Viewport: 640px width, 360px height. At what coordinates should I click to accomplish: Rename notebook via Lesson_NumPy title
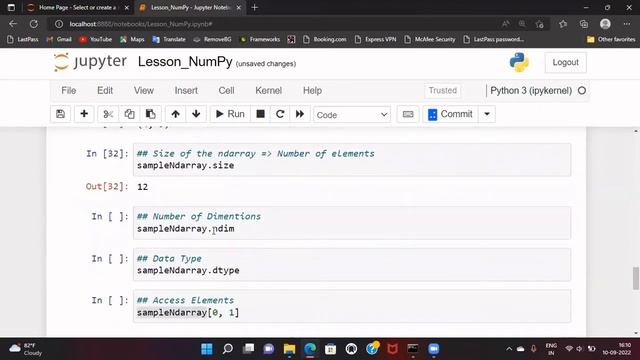(x=185, y=62)
